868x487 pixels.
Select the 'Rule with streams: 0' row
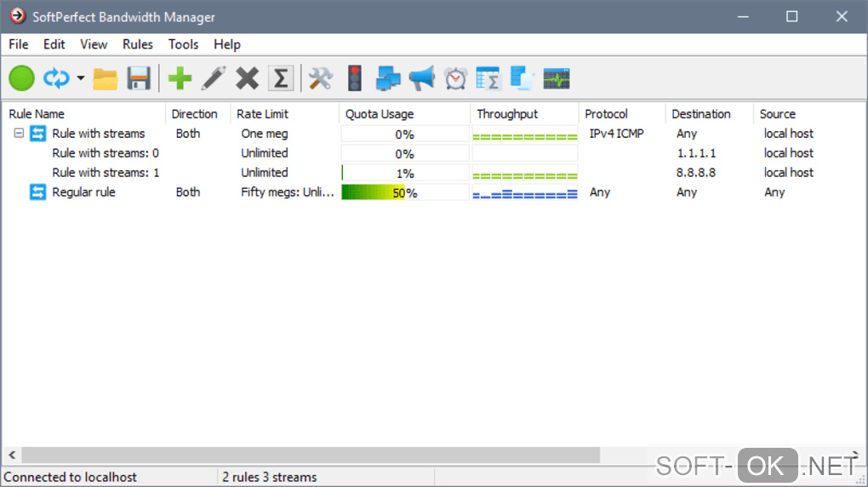(434, 153)
